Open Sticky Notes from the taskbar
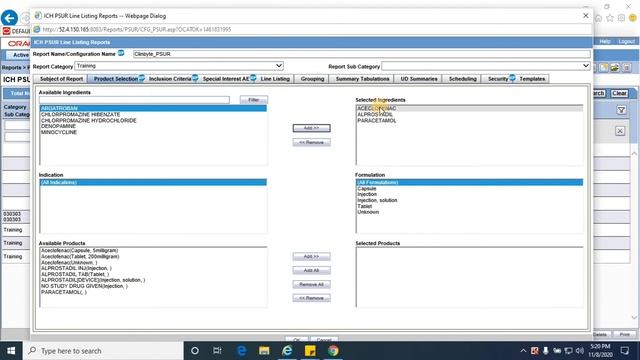The height and width of the screenshot is (360, 640). coord(310,351)
